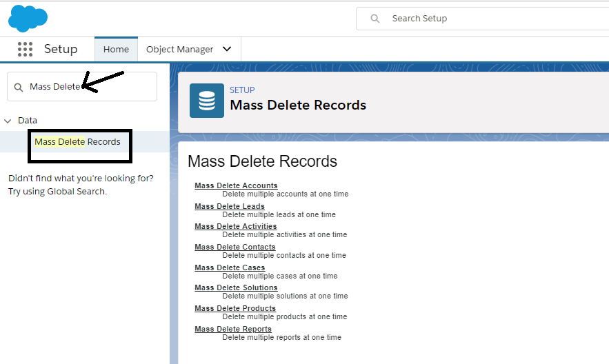Switch to the Object Manager tab
The image size is (609, 364).
point(179,49)
